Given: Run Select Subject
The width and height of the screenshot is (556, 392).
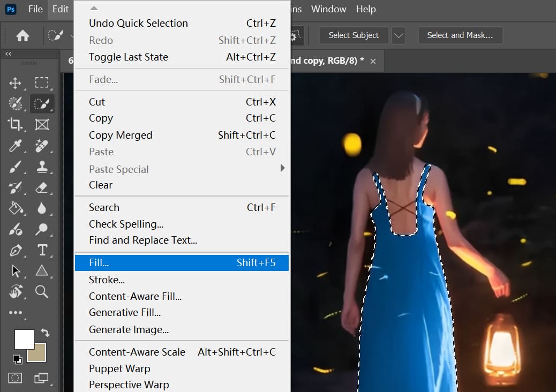Looking at the screenshot, I should click(x=354, y=35).
